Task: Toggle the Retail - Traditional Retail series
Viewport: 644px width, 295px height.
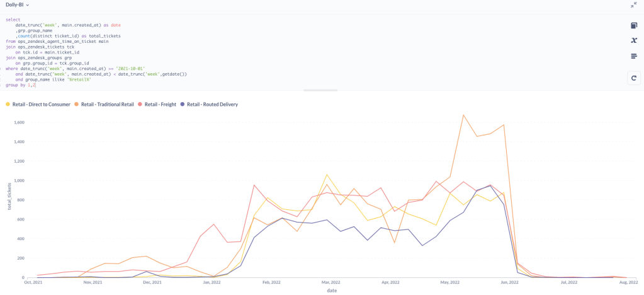Action: [x=108, y=104]
